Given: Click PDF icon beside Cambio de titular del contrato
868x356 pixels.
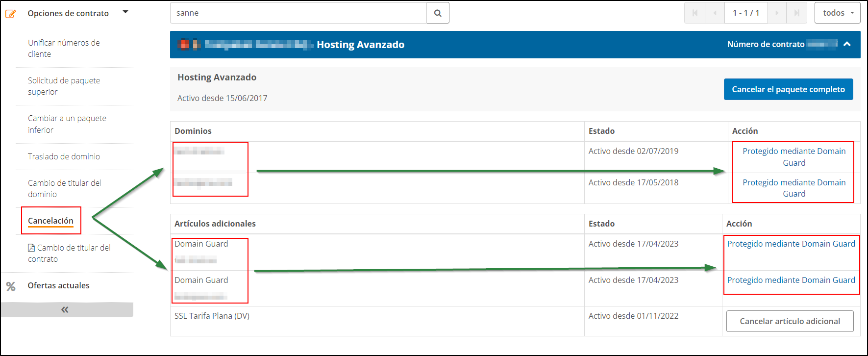Looking at the screenshot, I should pyautogui.click(x=31, y=248).
